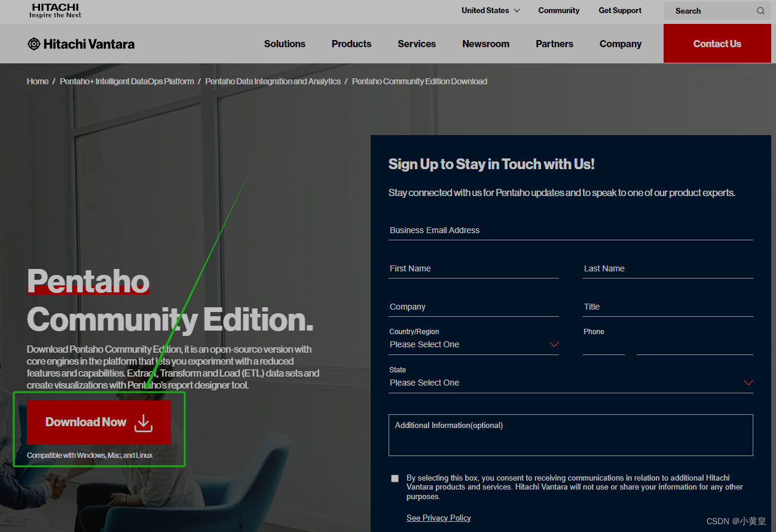Open the Partners menu
Screen dimensions: 776x532
coord(554,44)
